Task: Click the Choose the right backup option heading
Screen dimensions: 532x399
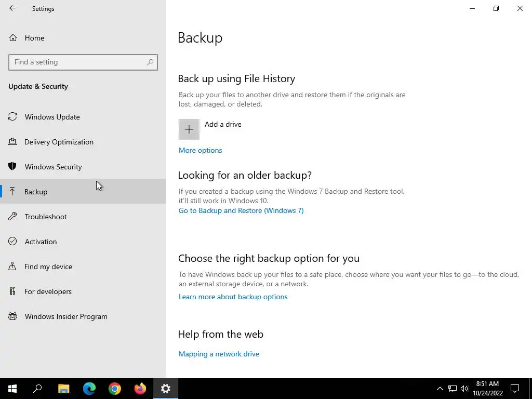Action: pyautogui.click(x=269, y=258)
